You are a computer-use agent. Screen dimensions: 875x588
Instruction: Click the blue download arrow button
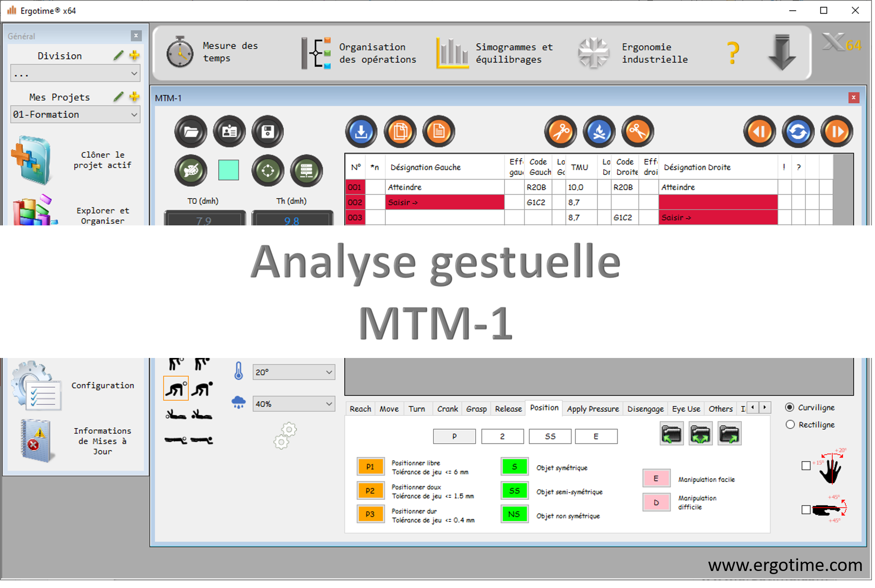click(362, 132)
